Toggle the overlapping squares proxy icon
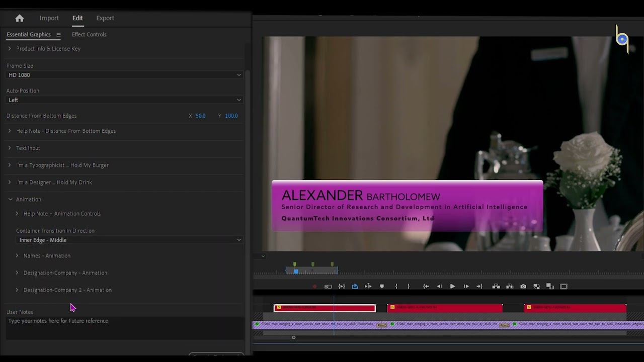 pyautogui.click(x=550, y=287)
